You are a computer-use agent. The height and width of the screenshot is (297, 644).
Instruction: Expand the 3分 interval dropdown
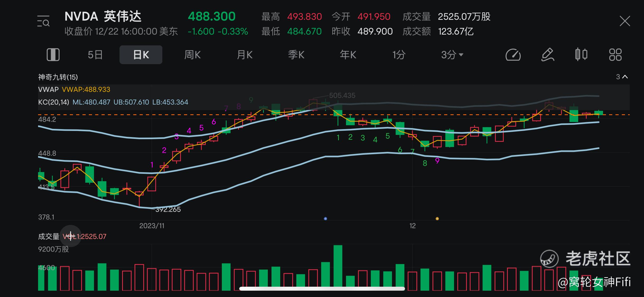[452, 55]
